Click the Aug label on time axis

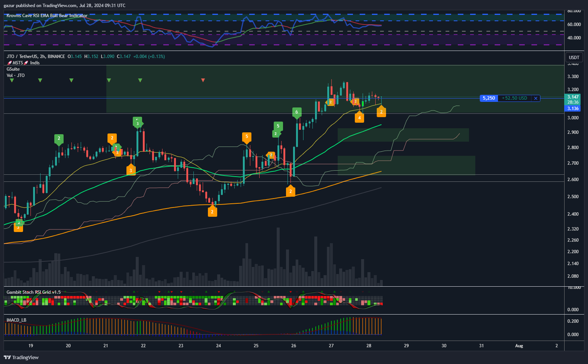point(519,346)
